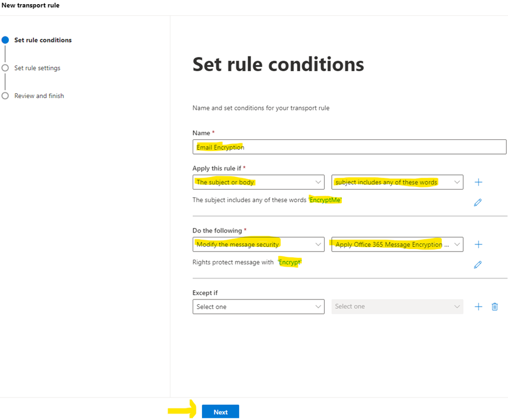Select the 'Review and finish' step circle
Viewport: 508px width, 420px height.
pyautogui.click(x=5, y=96)
